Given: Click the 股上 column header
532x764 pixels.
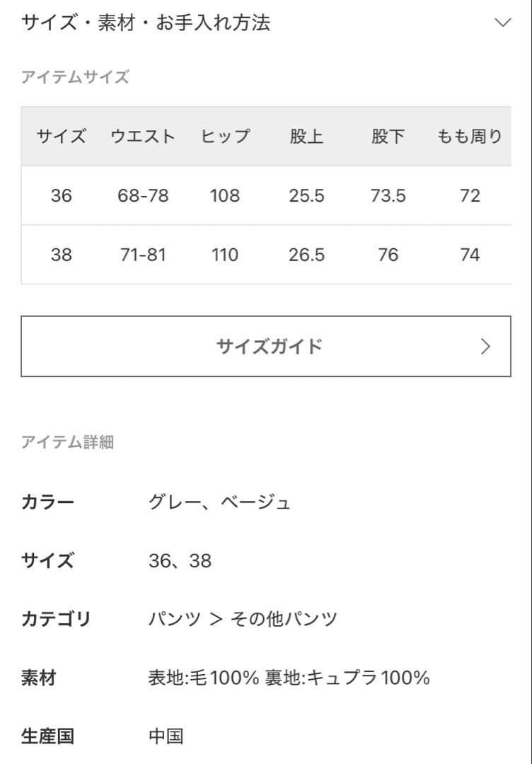Looking at the screenshot, I should coord(307,137).
